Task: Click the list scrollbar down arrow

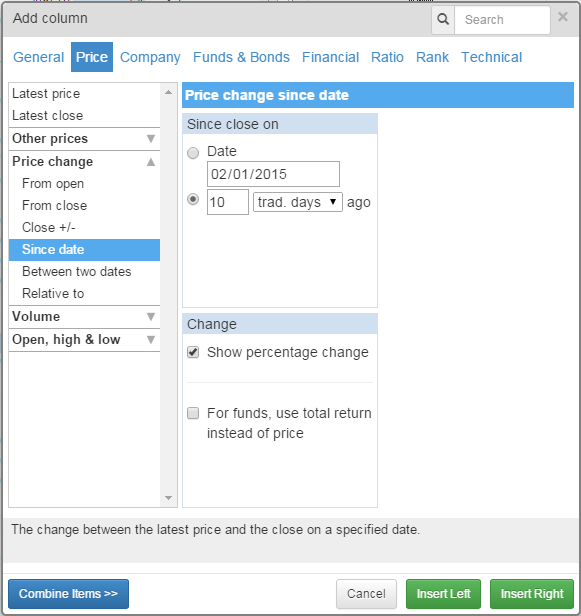Action: tap(169, 498)
